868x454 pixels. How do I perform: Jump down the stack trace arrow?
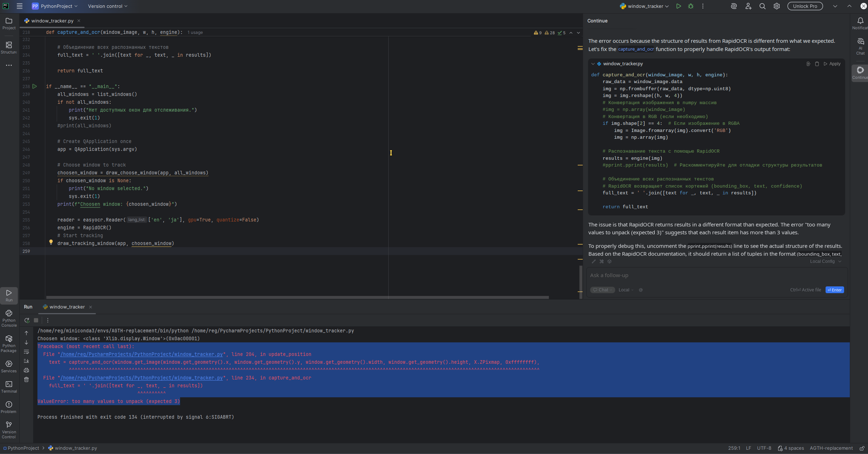(26, 342)
